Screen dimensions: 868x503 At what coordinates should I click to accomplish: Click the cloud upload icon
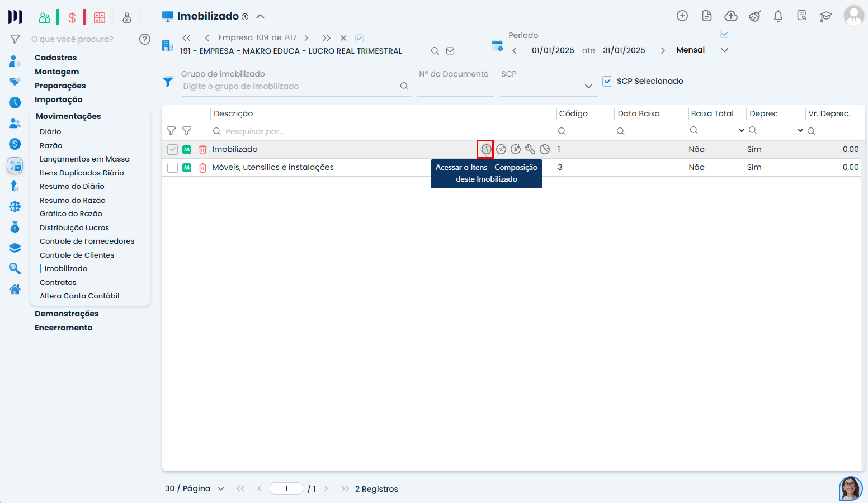click(x=730, y=16)
